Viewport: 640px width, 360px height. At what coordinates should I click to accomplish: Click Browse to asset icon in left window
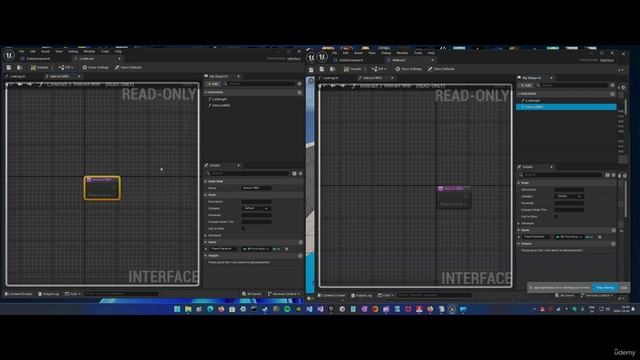tap(19, 67)
